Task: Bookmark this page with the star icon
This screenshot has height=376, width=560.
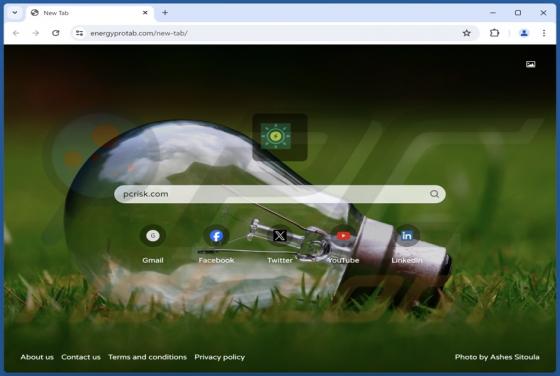Action: pos(466,33)
